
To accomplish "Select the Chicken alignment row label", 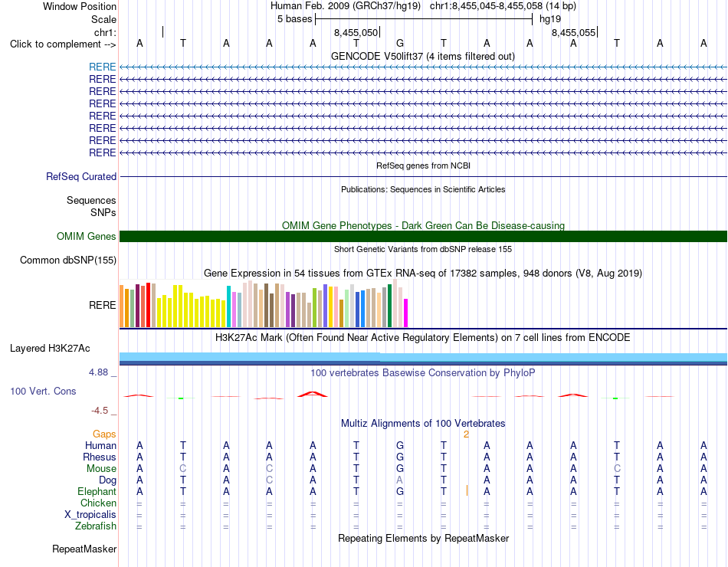I will pyautogui.click(x=98, y=503).
